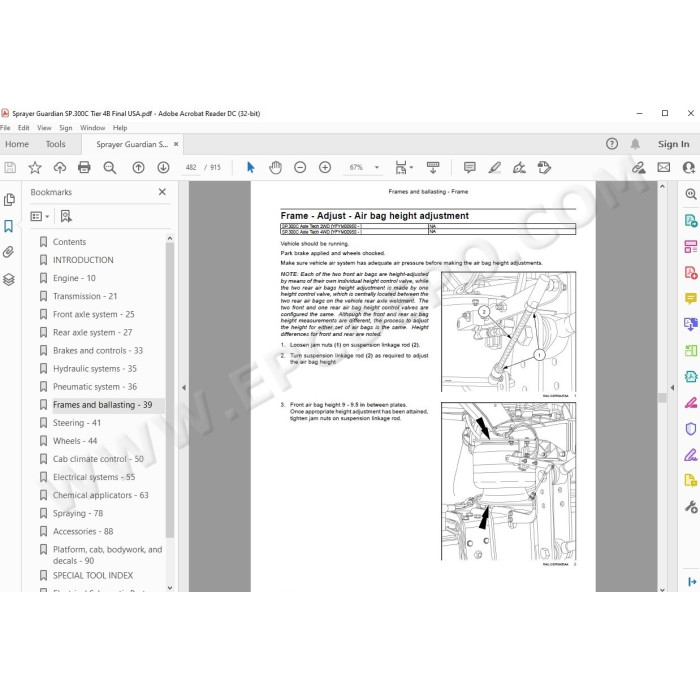The height and width of the screenshot is (700, 700).
Task: Expand the right pane with arrow icon
Action: [x=692, y=582]
